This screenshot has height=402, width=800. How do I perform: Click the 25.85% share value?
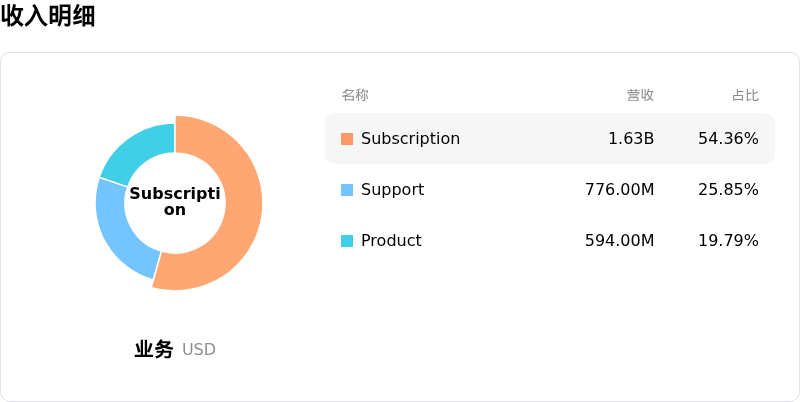tap(729, 190)
